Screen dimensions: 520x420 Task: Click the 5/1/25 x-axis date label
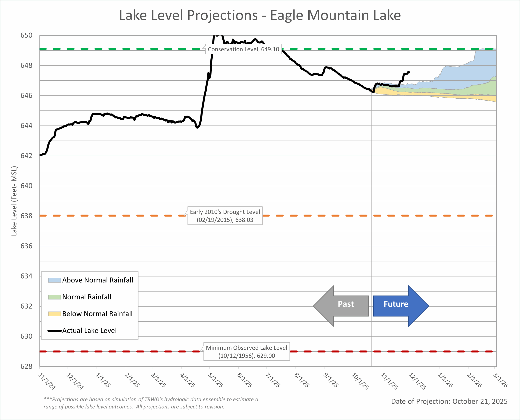[215, 380]
